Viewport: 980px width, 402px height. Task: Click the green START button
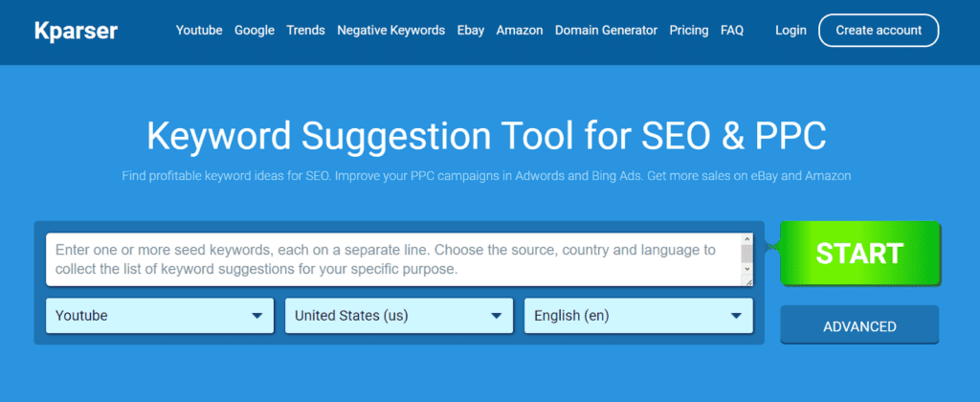point(859,254)
